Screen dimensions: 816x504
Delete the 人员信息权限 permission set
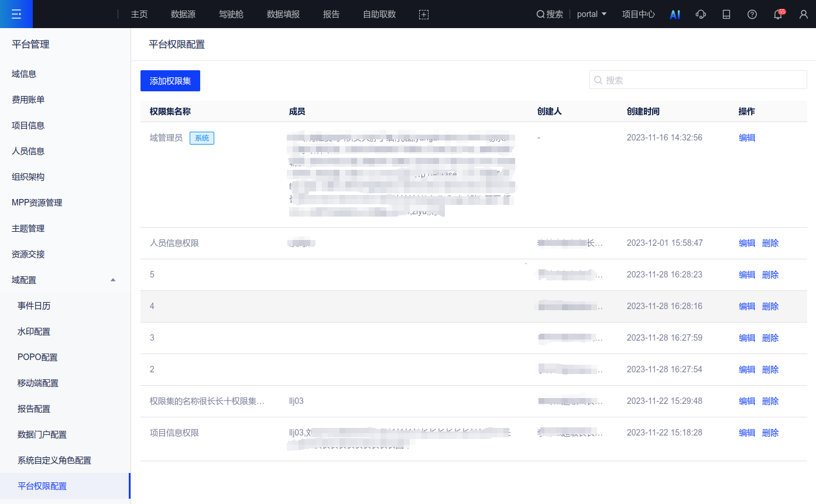(770, 243)
